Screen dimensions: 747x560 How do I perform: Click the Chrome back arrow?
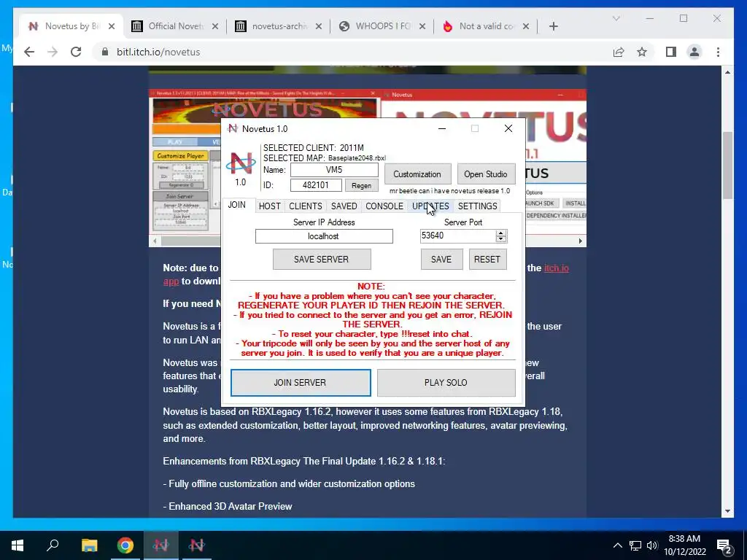(29, 52)
